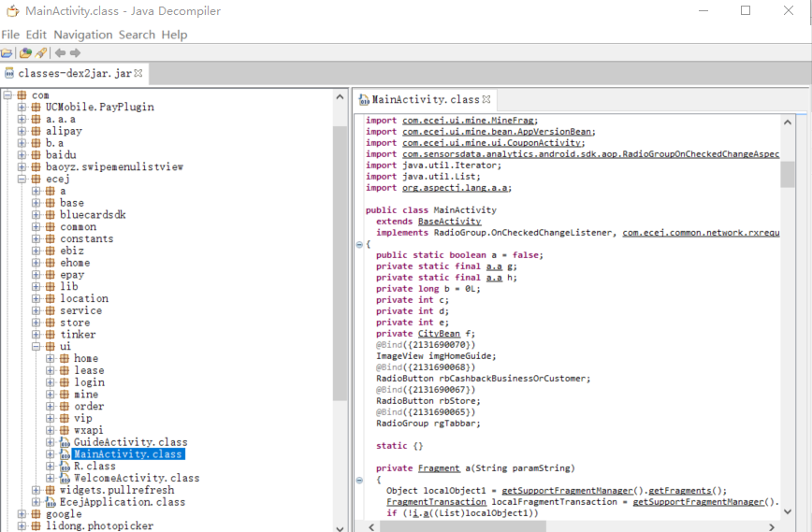Click the Search toolbar icon
Image resolution: width=812 pixels, height=532 pixels.
[41, 52]
